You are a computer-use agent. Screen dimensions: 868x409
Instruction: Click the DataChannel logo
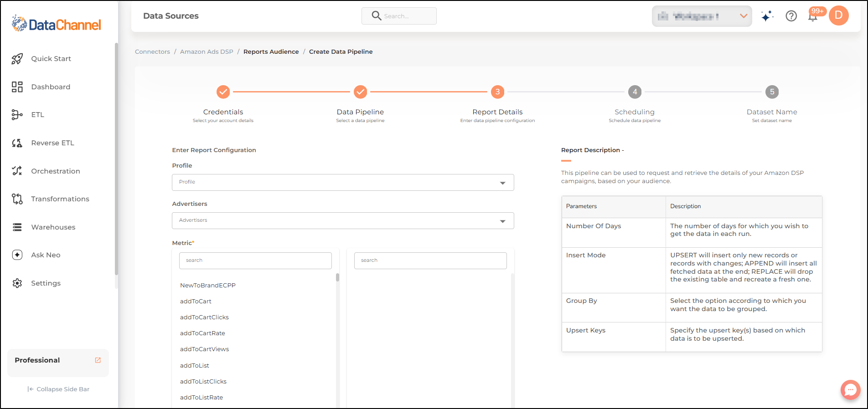click(56, 24)
